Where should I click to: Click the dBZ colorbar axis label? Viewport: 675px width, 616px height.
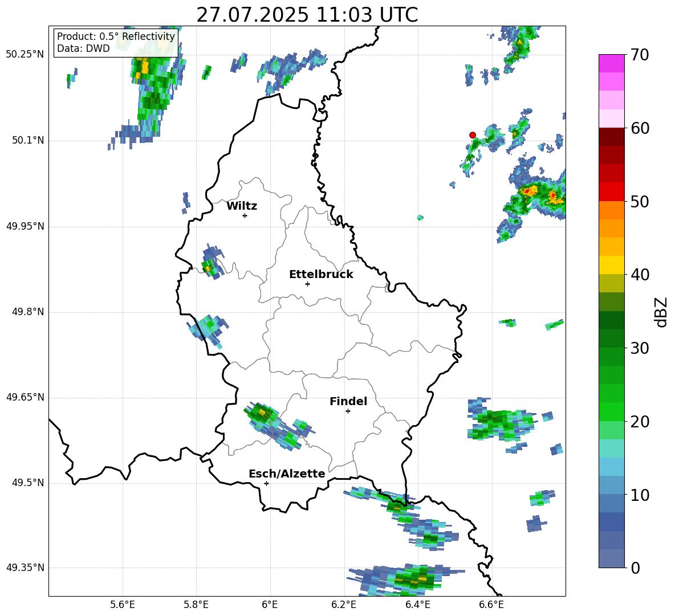pyautogui.click(x=662, y=312)
